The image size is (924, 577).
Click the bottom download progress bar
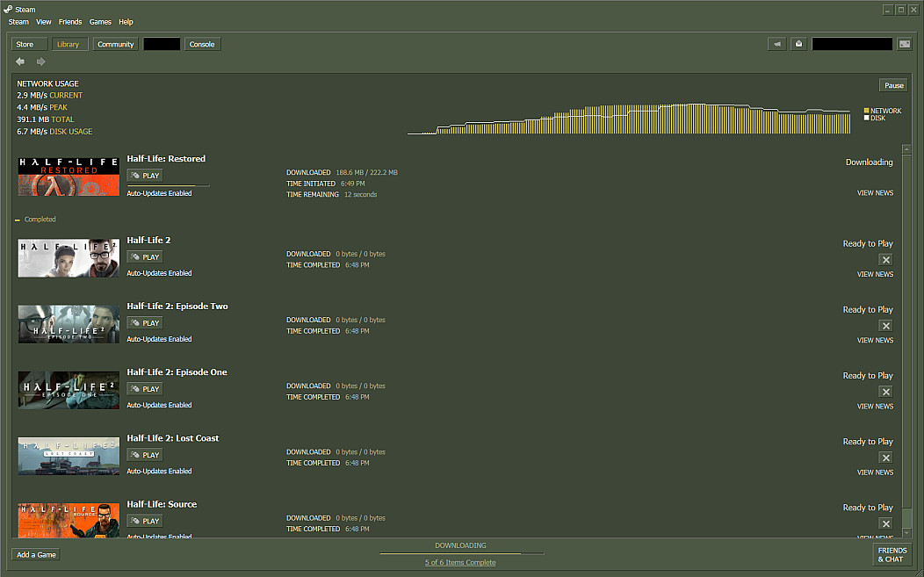(x=461, y=553)
